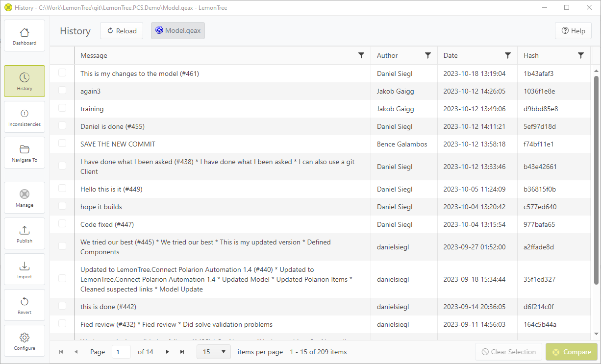This screenshot has height=364, width=601.
Task: Open Help
Action: click(x=573, y=31)
